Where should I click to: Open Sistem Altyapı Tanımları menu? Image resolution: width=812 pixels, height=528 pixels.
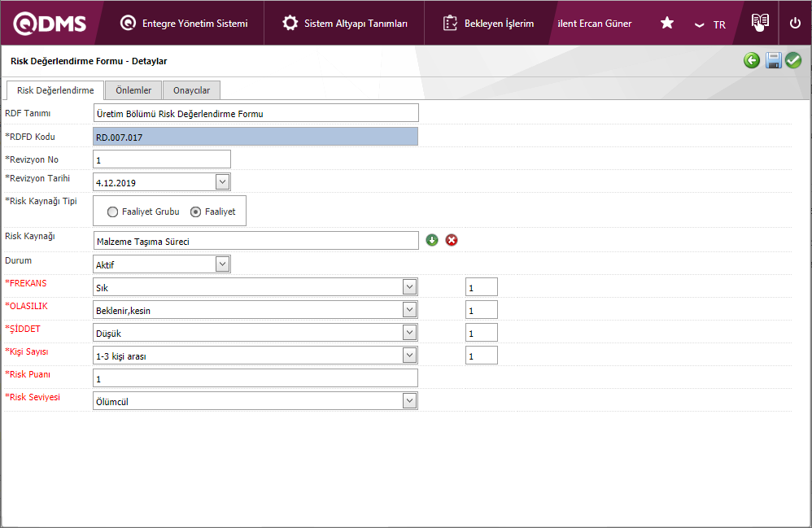point(345,24)
